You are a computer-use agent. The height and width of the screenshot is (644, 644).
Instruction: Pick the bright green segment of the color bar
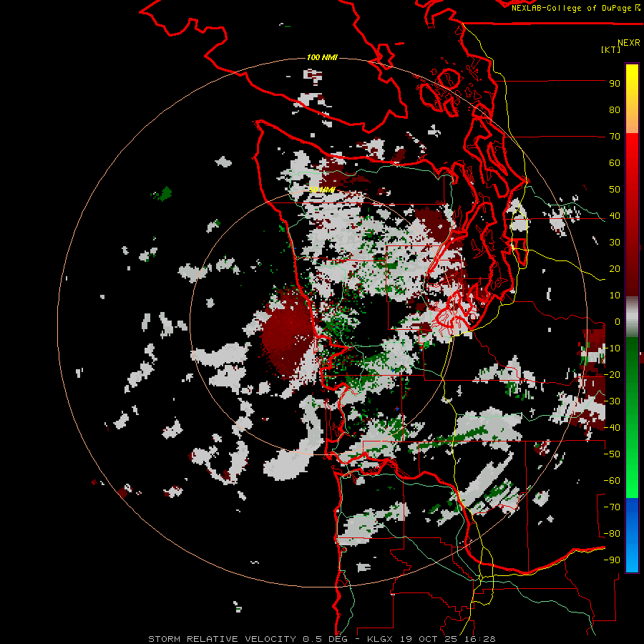632,472
